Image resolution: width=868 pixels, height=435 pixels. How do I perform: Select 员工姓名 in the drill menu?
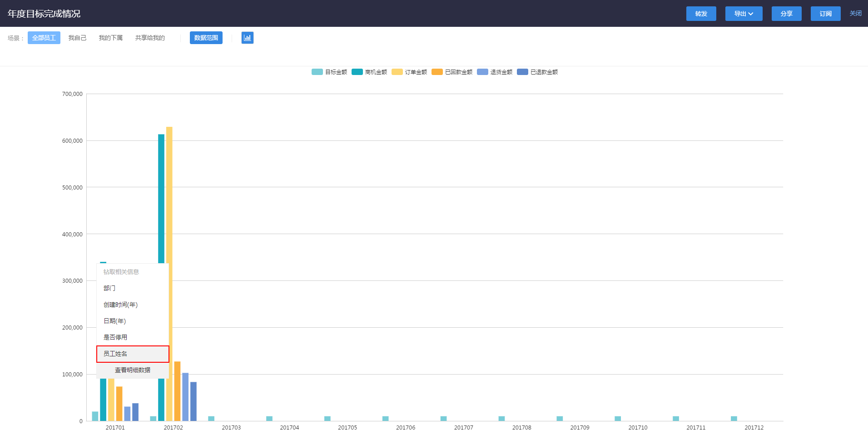(133, 354)
